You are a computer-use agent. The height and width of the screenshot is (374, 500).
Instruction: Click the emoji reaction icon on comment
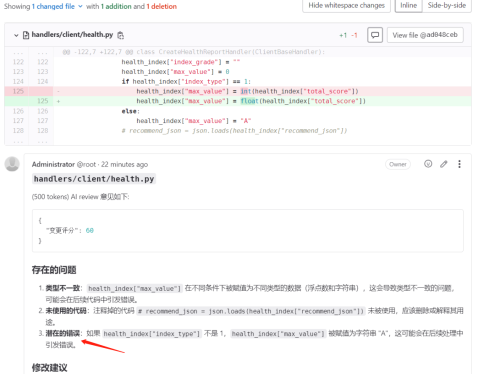[x=428, y=164]
